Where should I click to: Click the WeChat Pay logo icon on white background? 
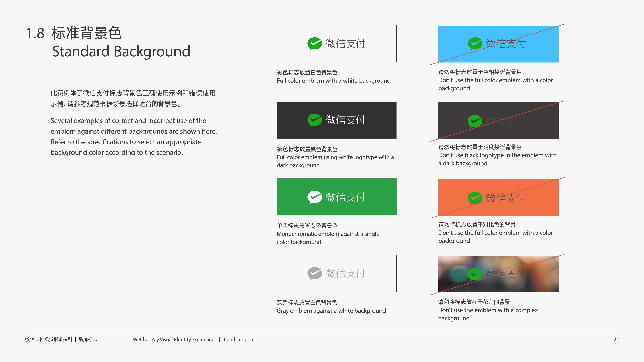(x=315, y=43)
